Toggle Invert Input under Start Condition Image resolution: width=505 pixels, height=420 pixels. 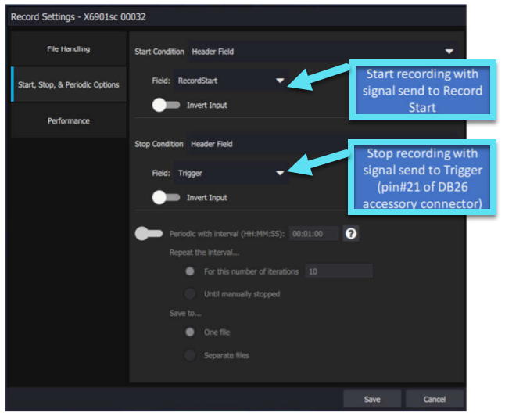coord(166,105)
